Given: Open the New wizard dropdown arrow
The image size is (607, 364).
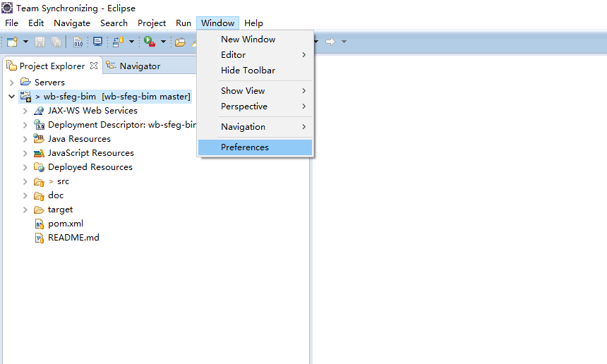Looking at the screenshot, I should (x=25, y=42).
